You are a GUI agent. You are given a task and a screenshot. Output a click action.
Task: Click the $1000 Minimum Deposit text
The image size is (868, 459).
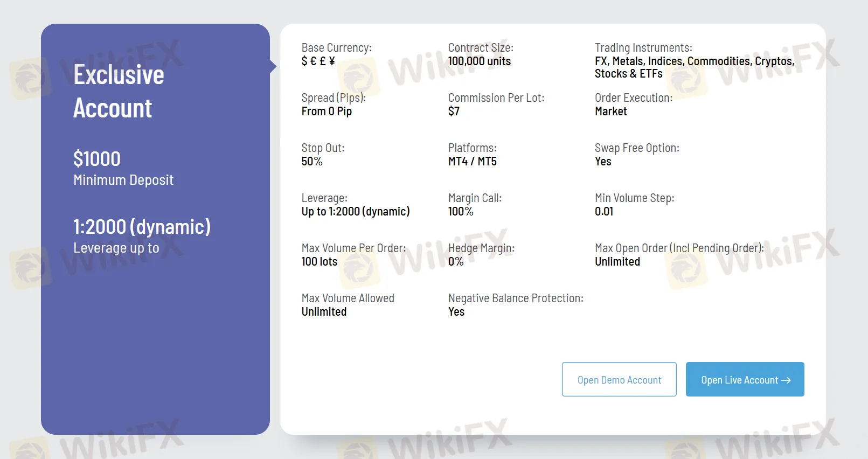(97, 159)
